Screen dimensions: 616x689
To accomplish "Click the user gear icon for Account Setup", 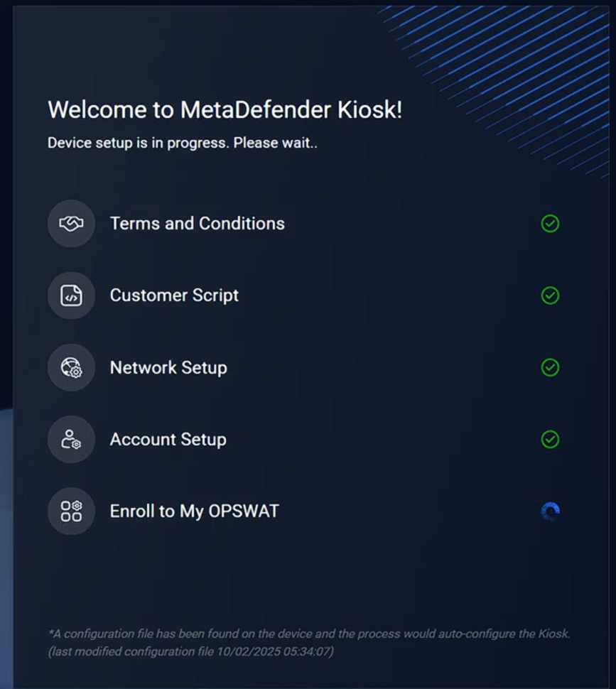I will click(x=71, y=440).
